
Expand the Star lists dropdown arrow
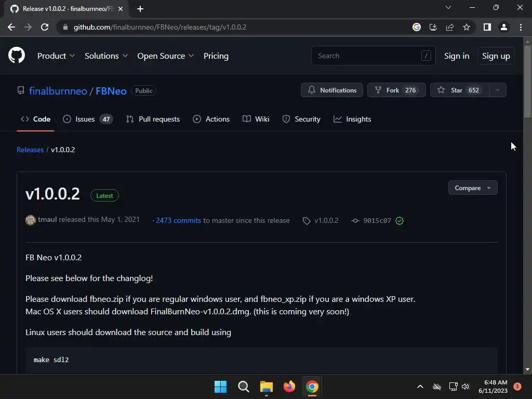coord(497,90)
